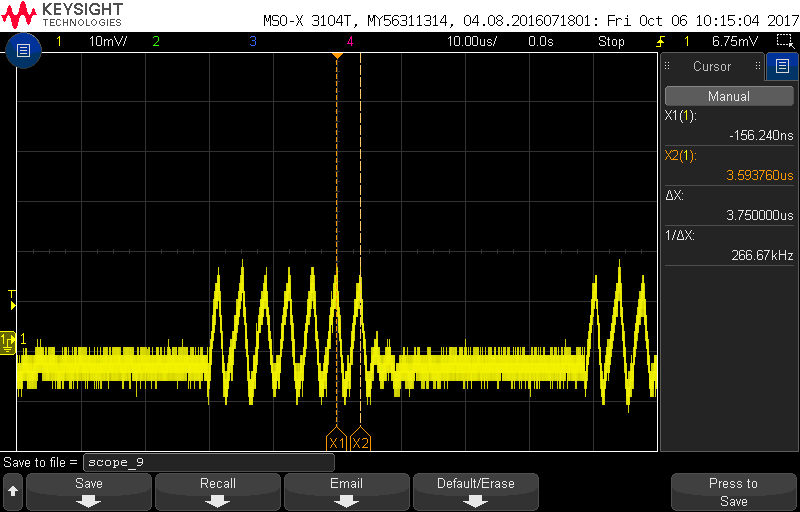
Task: Click the X1(1): label
Action: pyautogui.click(x=681, y=116)
